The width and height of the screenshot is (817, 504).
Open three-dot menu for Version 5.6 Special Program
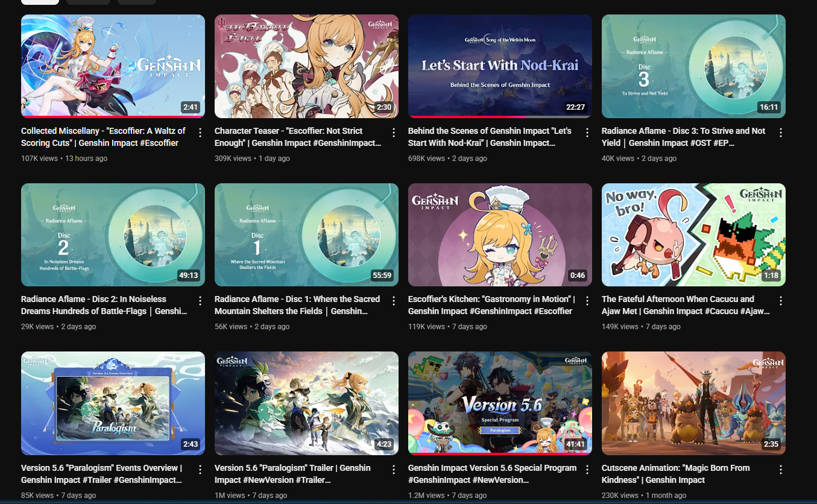click(x=587, y=470)
